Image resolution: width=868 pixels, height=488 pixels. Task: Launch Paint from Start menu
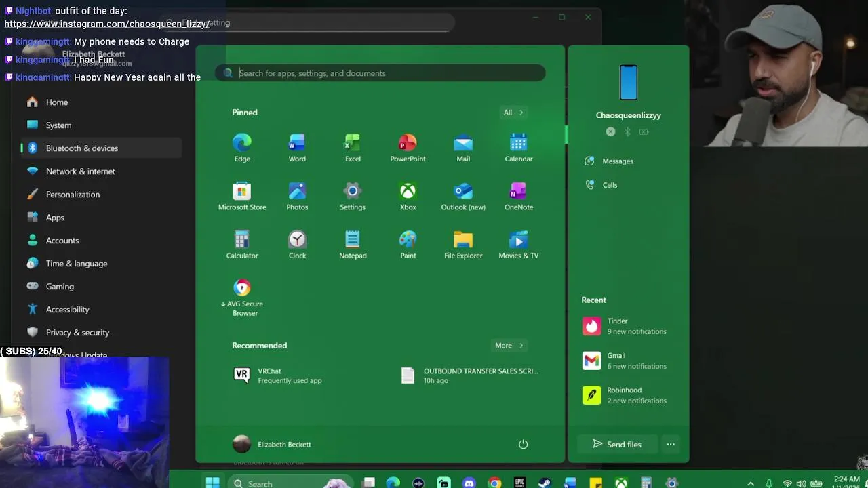pyautogui.click(x=408, y=245)
